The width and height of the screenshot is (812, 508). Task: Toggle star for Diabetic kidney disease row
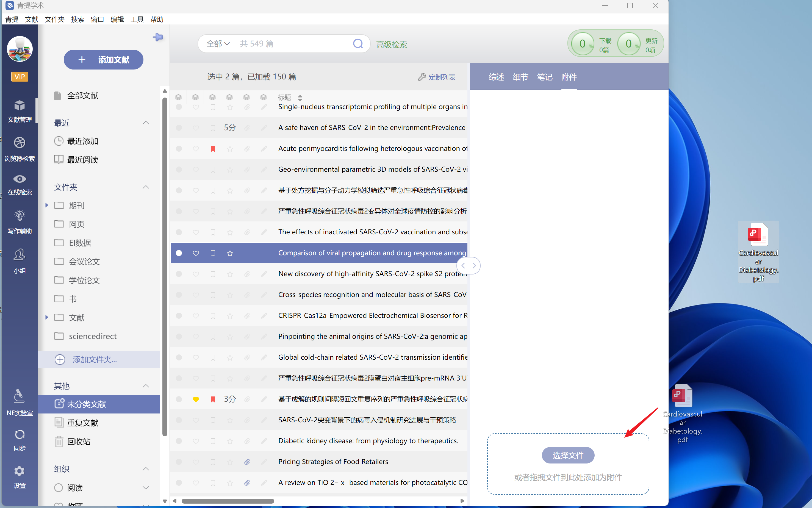tap(230, 441)
